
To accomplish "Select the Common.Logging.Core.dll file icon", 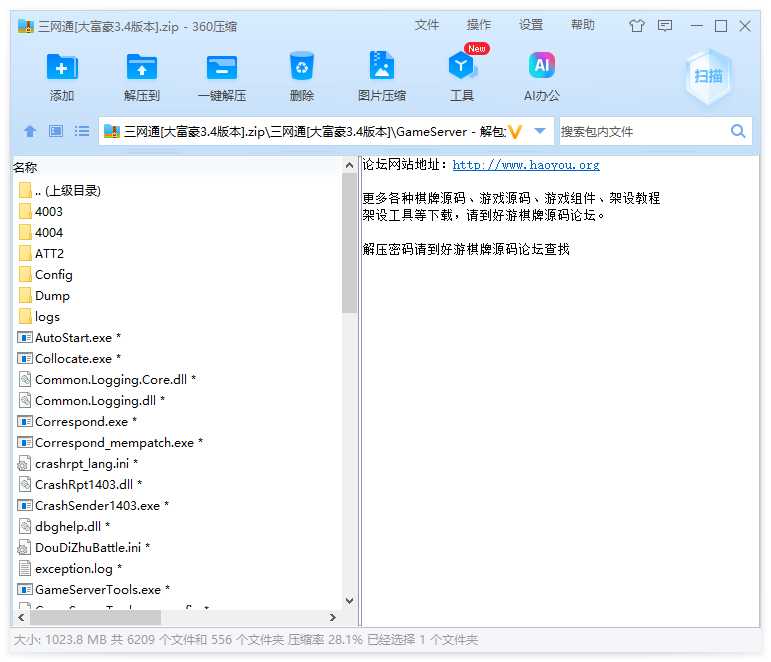I will click(25, 379).
